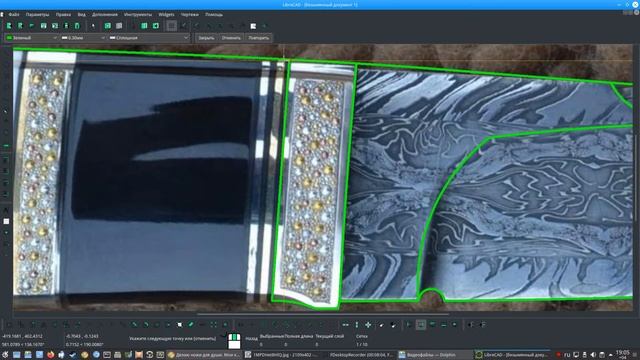Click the highlighted square icon in bottom right toolbar
Image resolution: width=640 pixels, height=360 pixels.
click(420, 324)
